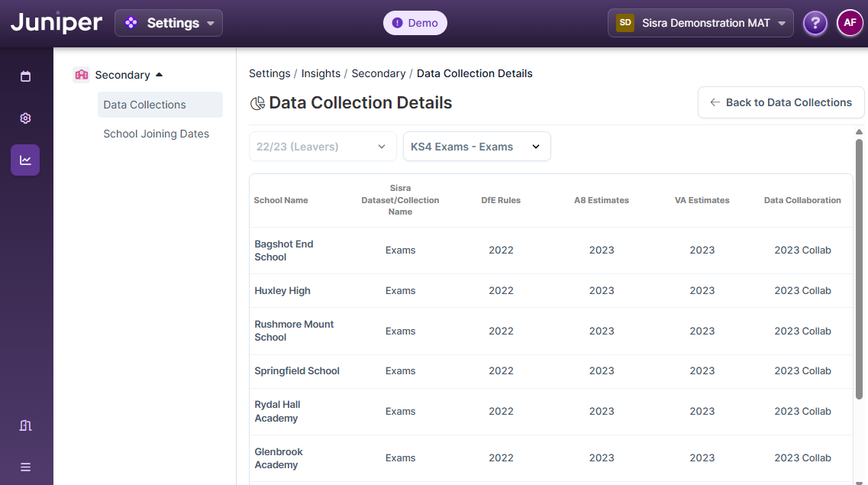Click the Secondary school building icon
The image size is (868, 485).
click(81, 75)
